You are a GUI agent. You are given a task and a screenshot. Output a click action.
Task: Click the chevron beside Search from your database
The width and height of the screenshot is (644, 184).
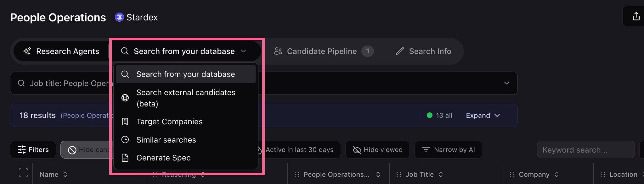tap(244, 51)
